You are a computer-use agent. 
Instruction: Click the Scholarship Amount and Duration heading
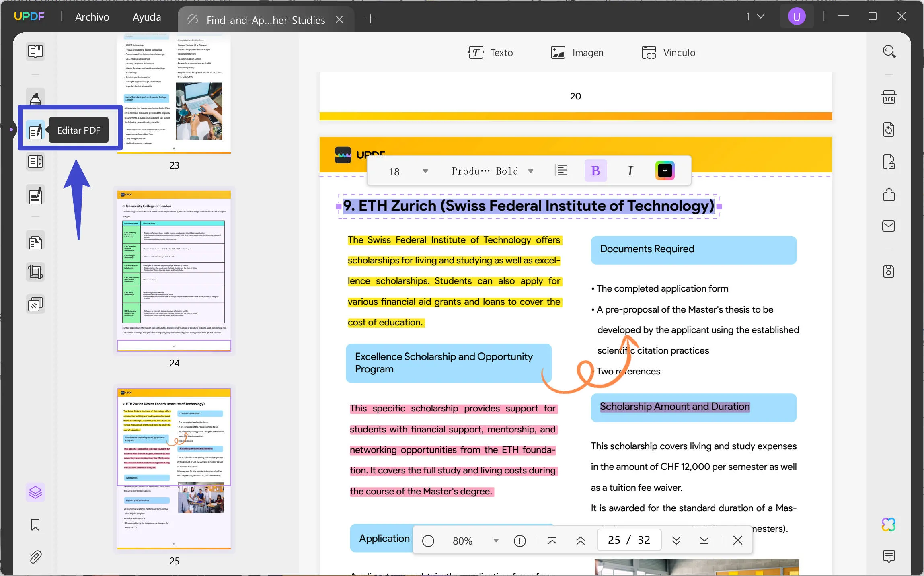(675, 407)
